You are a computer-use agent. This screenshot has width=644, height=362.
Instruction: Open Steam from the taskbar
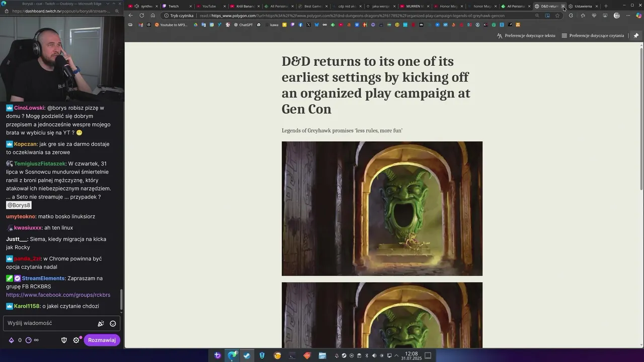pyautogui.click(x=247, y=355)
